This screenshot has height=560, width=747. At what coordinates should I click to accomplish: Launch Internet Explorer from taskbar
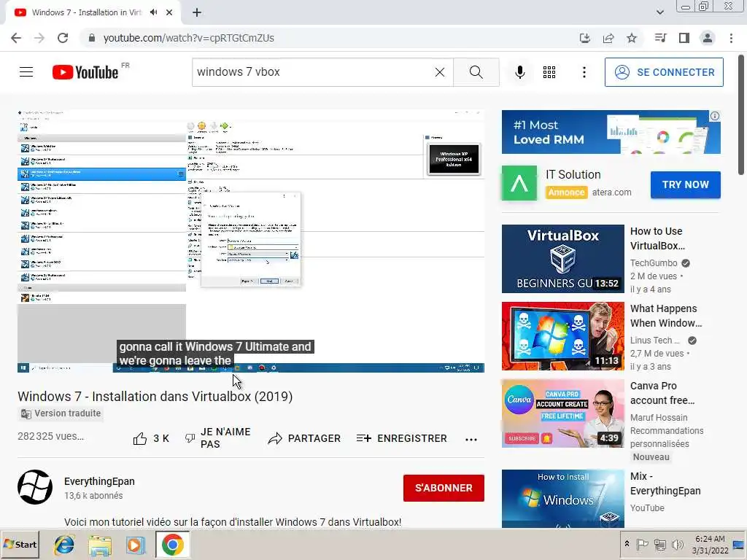pos(64,544)
